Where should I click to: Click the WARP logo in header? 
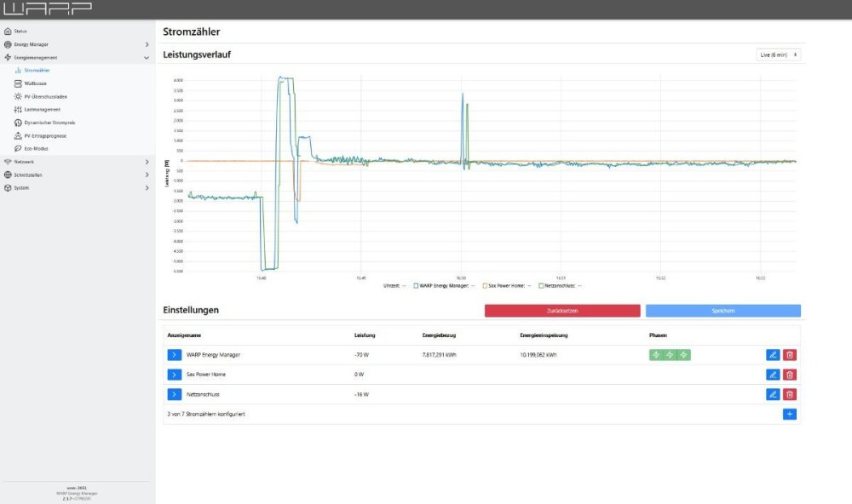(x=47, y=9)
